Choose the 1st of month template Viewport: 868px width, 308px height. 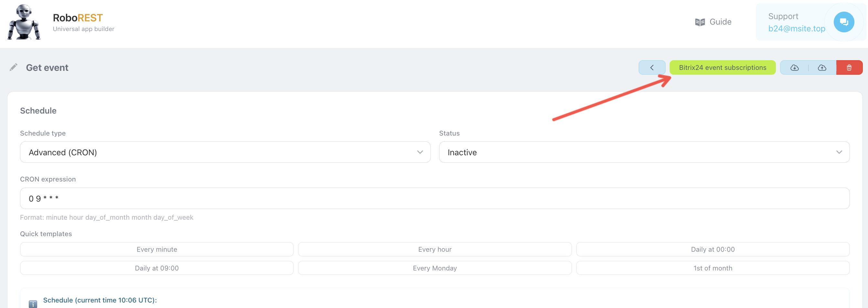tap(712, 268)
